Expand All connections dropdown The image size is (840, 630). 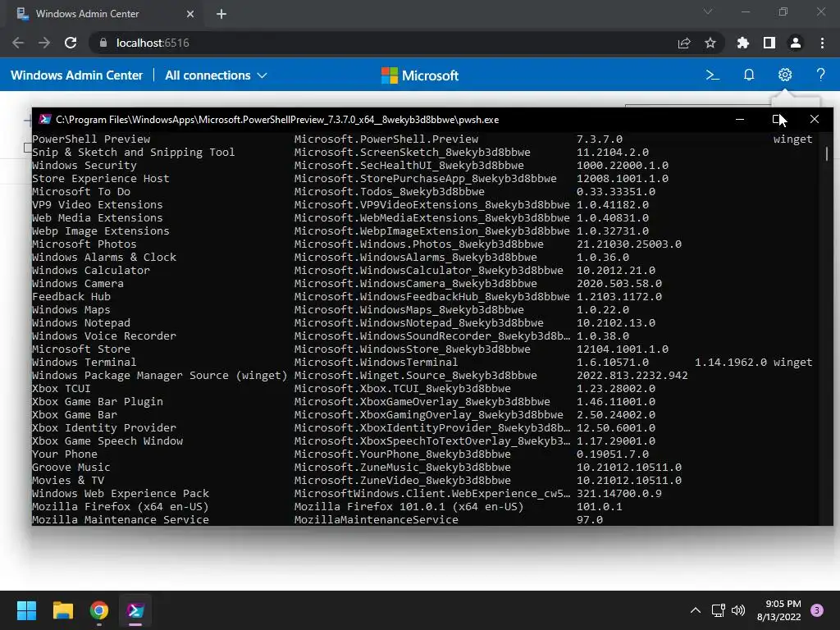[216, 75]
